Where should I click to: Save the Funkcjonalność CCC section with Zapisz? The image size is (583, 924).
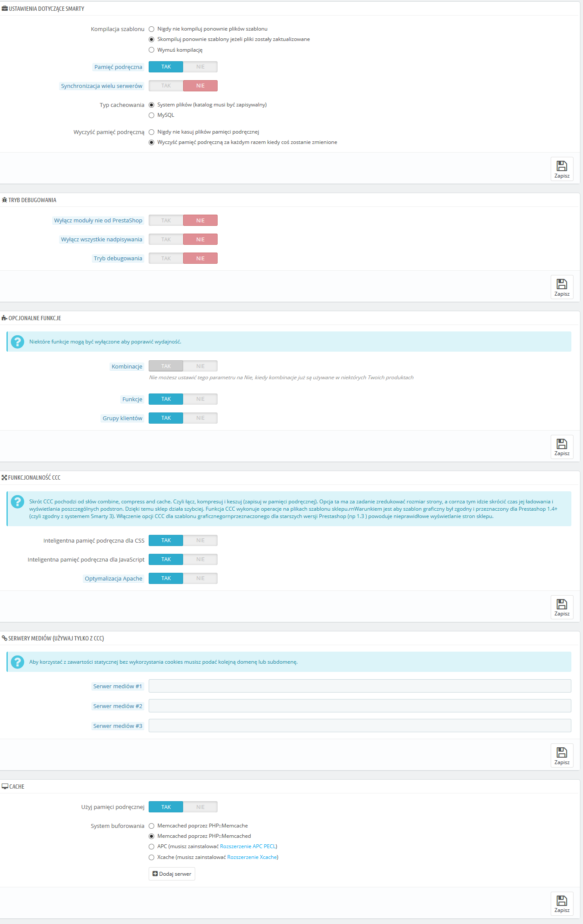tap(562, 607)
